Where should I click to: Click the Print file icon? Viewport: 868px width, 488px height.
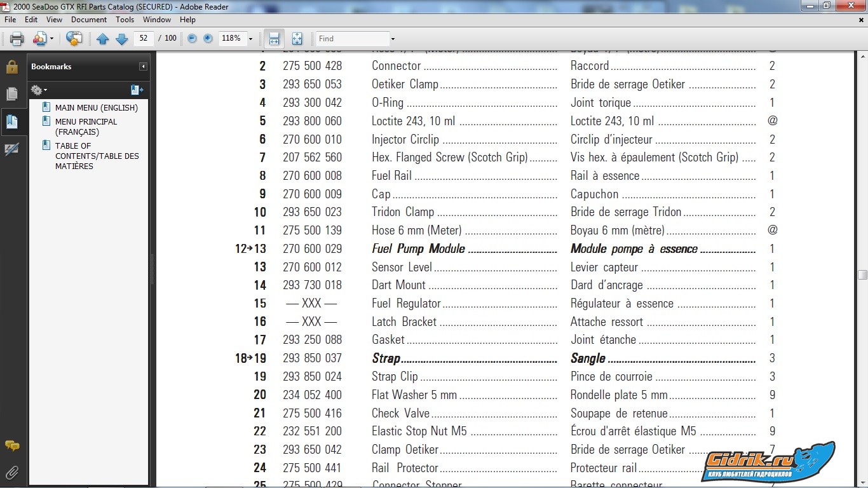pos(17,39)
